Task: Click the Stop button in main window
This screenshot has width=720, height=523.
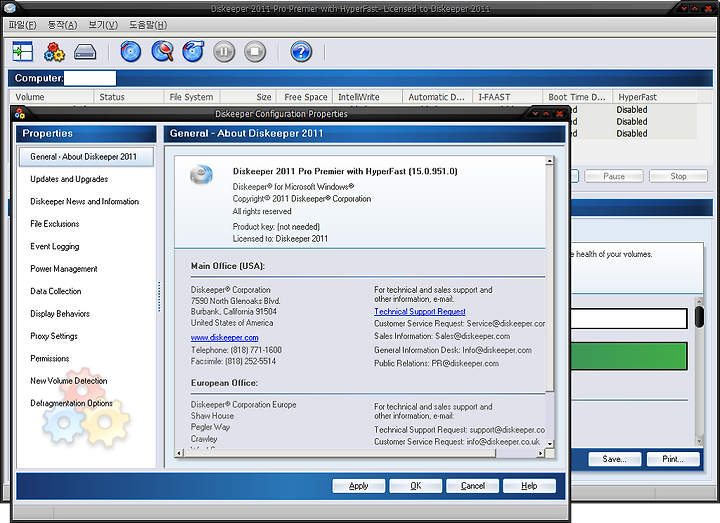Action: tap(678, 176)
